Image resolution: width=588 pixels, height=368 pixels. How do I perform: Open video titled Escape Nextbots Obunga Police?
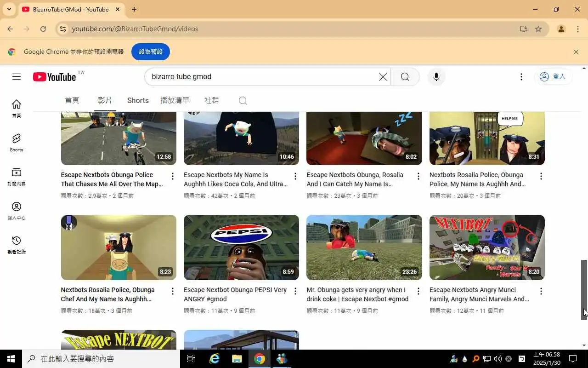(x=112, y=179)
